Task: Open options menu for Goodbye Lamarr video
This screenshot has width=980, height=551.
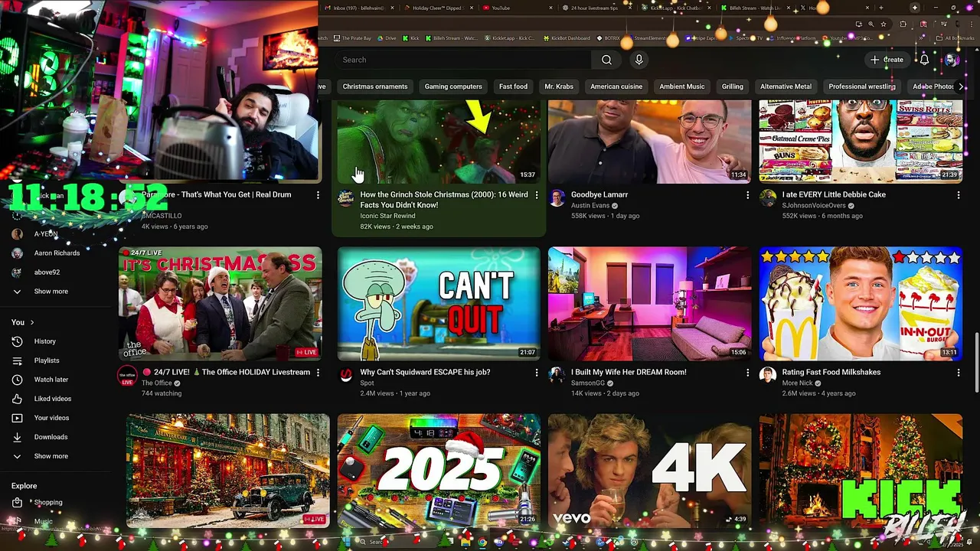Action: (748, 195)
